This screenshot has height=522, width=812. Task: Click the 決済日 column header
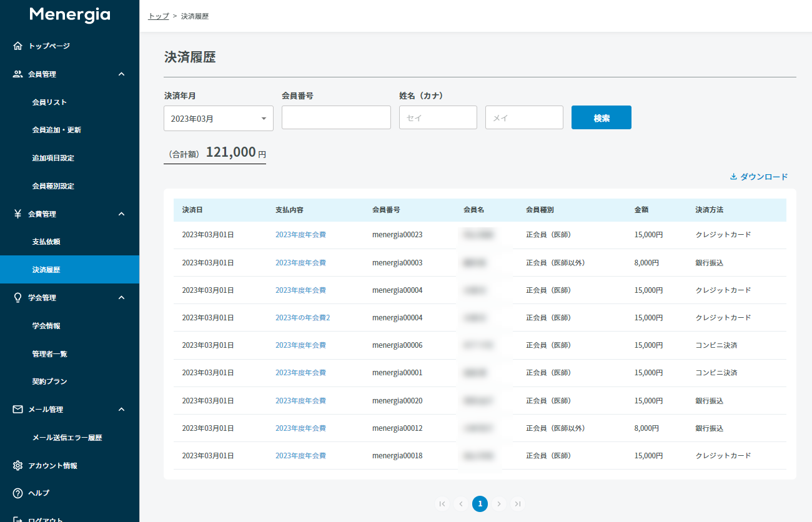point(192,210)
